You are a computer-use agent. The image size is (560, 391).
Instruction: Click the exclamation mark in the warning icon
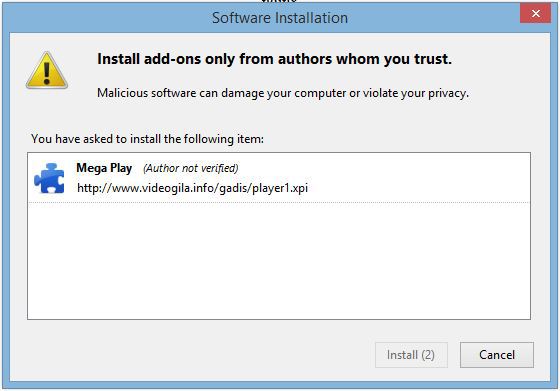click(x=47, y=73)
